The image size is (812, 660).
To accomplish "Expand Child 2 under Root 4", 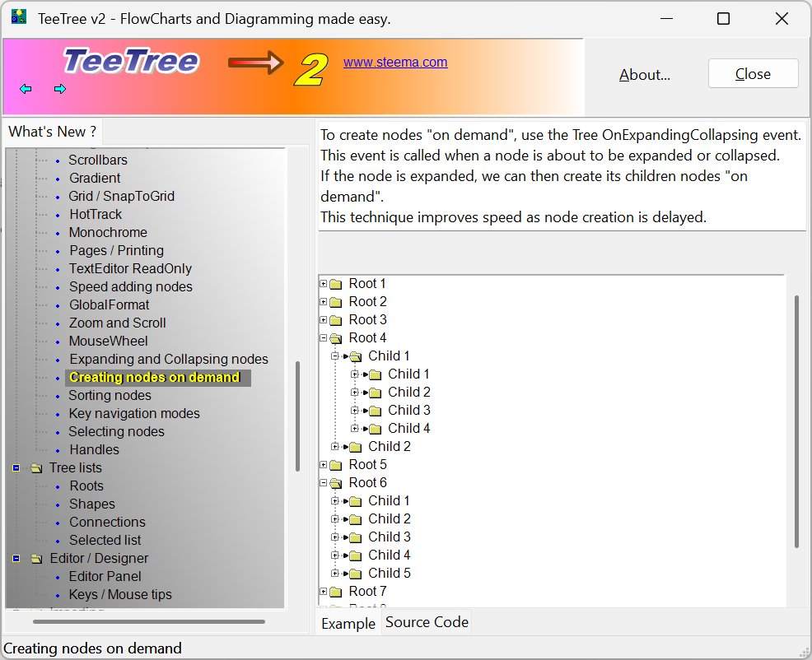I will (x=335, y=447).
